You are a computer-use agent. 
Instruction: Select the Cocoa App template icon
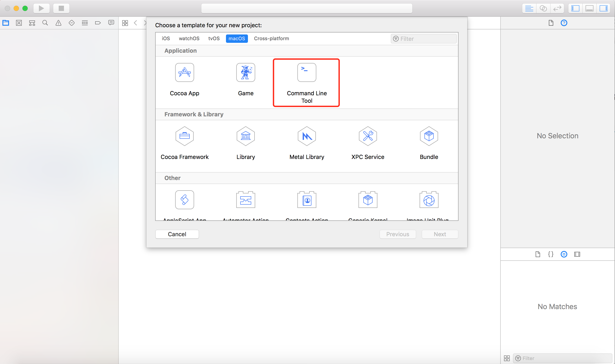pyautogui.click(x=184, y=73)
